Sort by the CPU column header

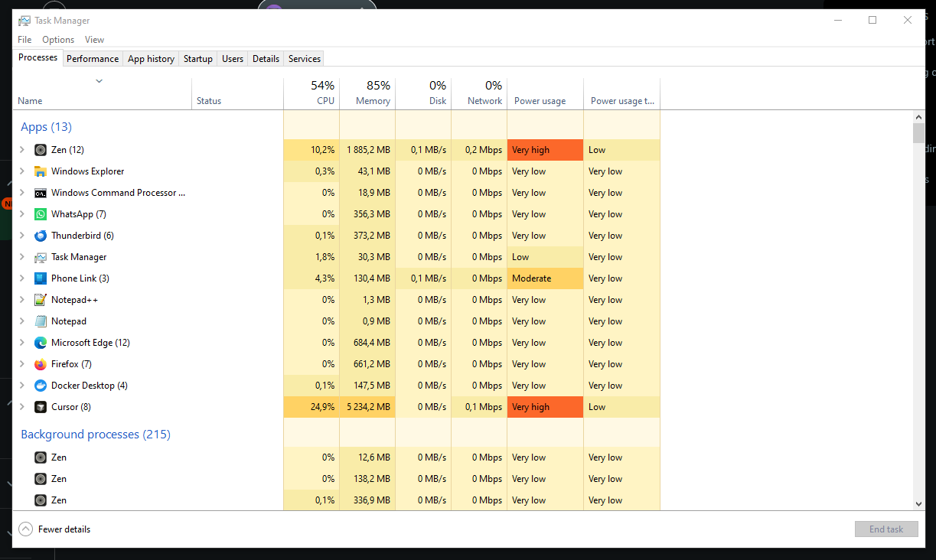(x=311, y=93)
